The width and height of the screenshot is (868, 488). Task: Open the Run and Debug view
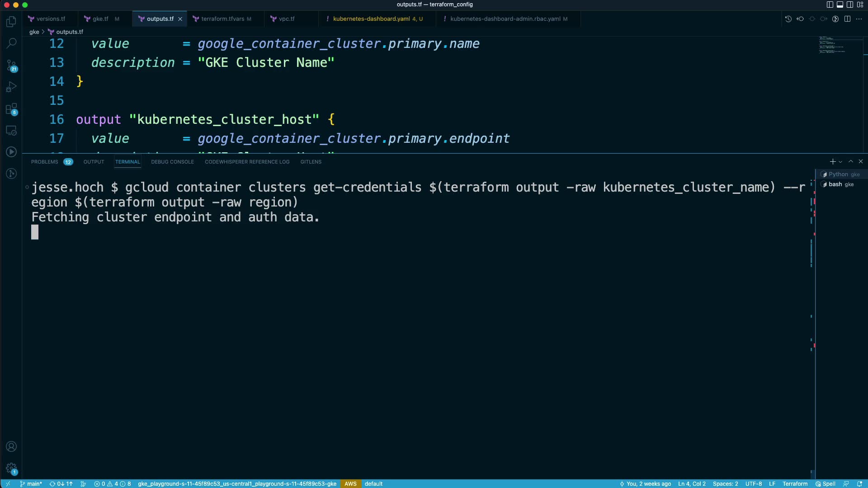pyautogui.click(x=11, y=87)
